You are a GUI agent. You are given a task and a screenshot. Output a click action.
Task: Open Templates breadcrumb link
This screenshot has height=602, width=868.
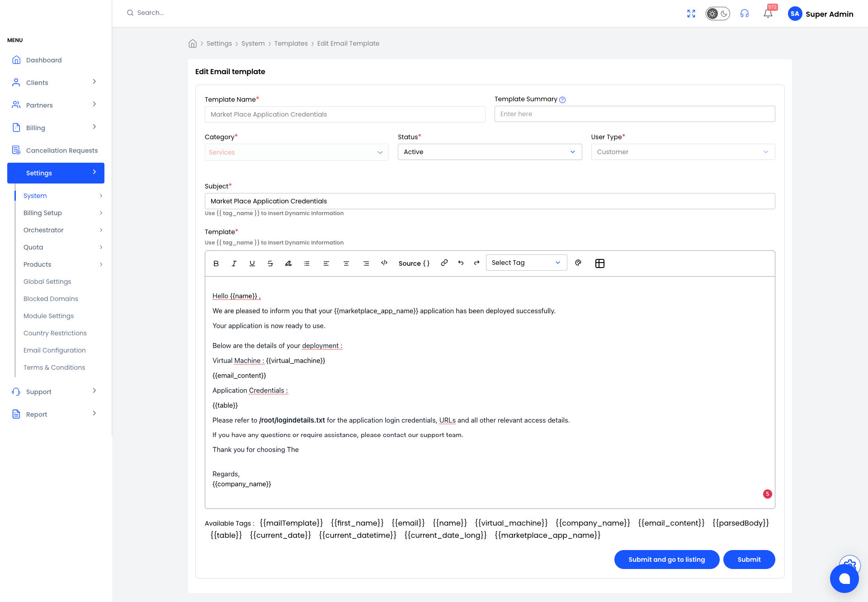(291, 43)
